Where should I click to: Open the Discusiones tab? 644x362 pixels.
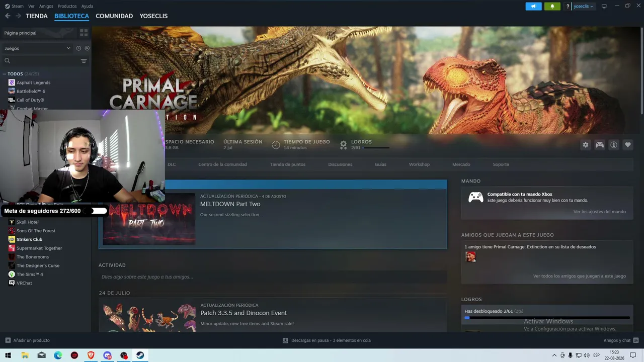340,164
